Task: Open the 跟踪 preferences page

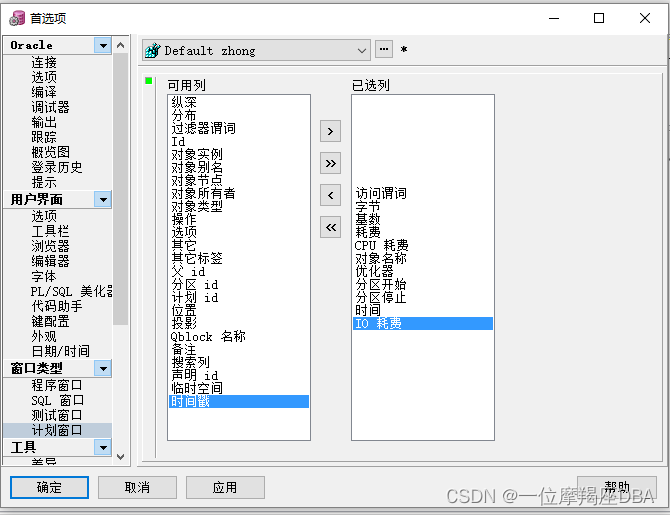Action: coord(44,137)
